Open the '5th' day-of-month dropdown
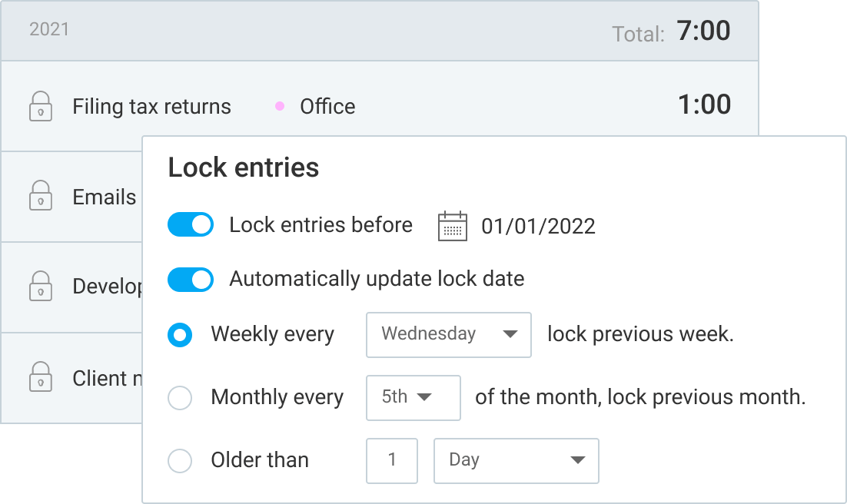Image resolution: width=847 pixels, height=504 pixels. coord(413,398)
